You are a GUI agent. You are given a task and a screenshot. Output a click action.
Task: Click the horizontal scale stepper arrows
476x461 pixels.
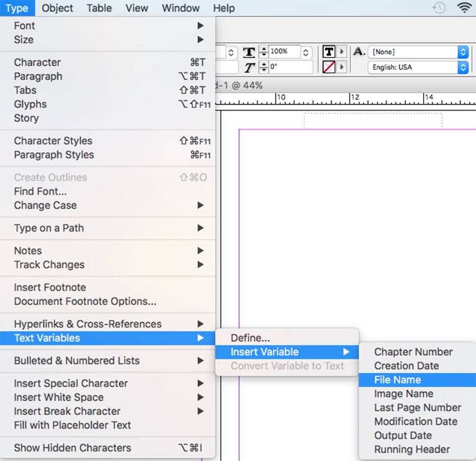263,52
